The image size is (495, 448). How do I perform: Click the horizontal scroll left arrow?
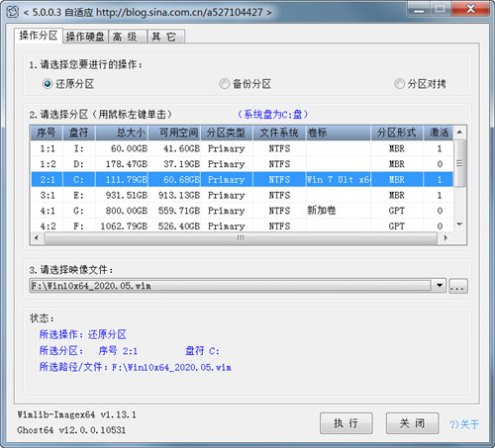37,237
